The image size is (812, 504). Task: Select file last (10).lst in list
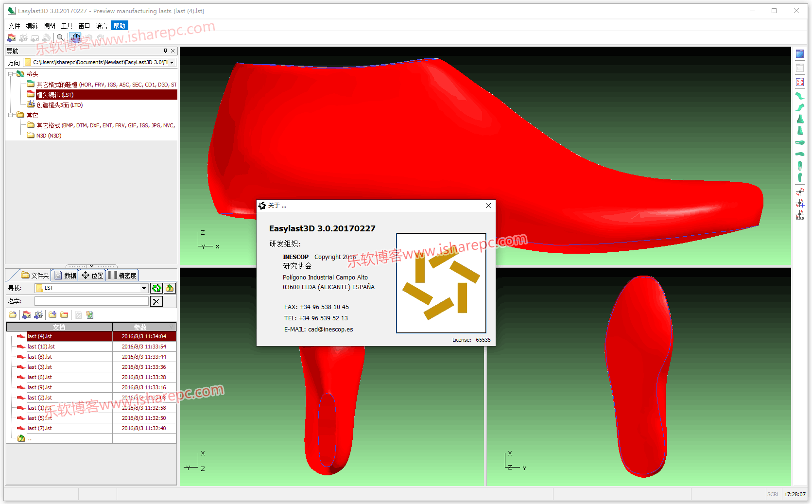[41, 347]
